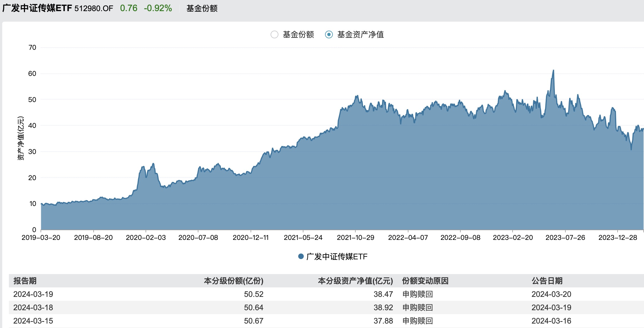Click the fund title 广发中证传媒ETF
This screenshot has height=328, width=644.
coord(37,8)
